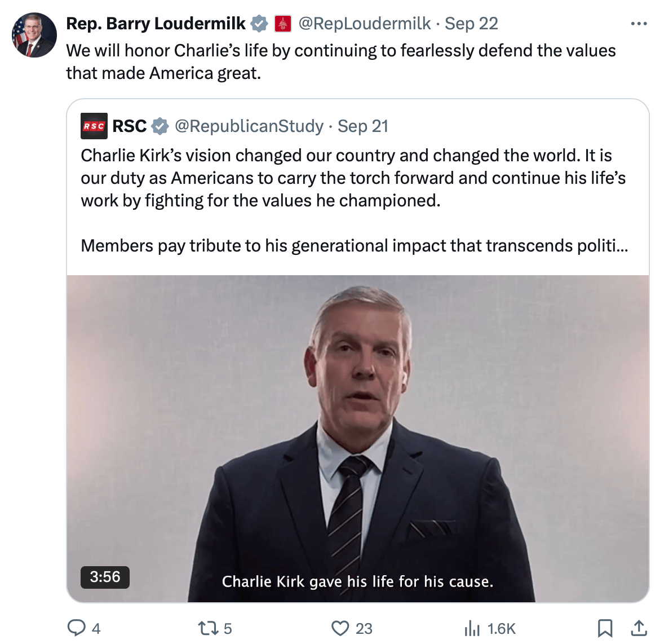Image resolution: width=664 pixels, height=644 pixels.
Task: Like the post via the heart icon
Action: pos(340,628)
